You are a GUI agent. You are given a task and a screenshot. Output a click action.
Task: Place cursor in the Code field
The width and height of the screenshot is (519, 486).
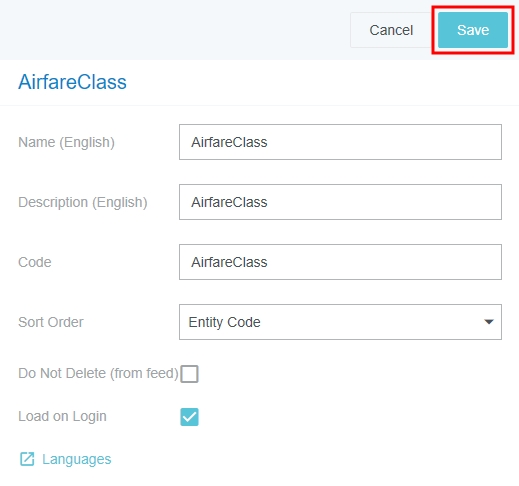(x=340, y=262)
